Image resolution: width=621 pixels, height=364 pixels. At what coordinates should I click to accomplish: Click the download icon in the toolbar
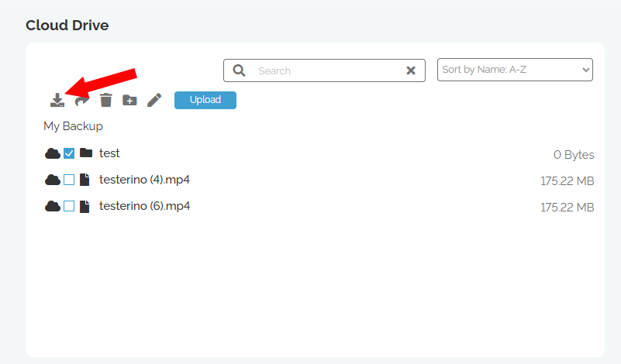pos(57,100)
